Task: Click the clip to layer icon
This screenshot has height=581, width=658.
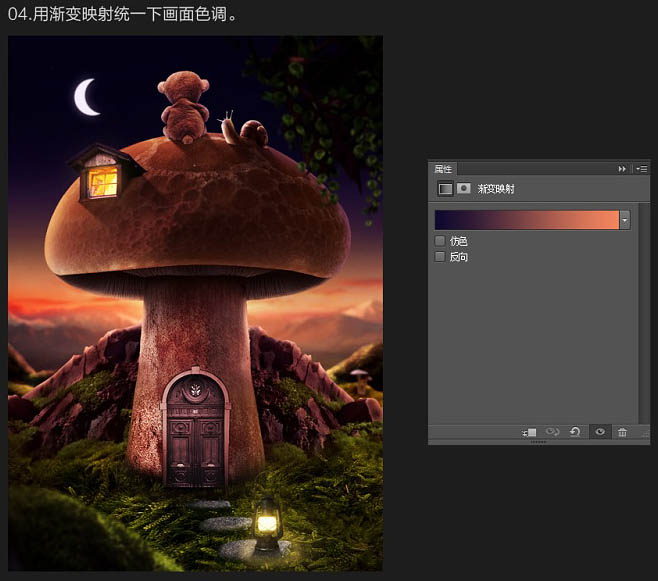Action: pos(529,432)
